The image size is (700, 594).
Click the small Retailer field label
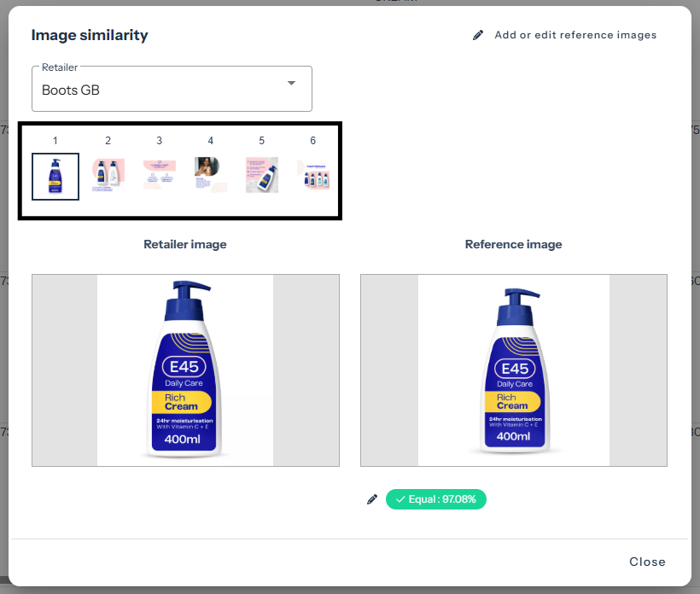(59, 67)
